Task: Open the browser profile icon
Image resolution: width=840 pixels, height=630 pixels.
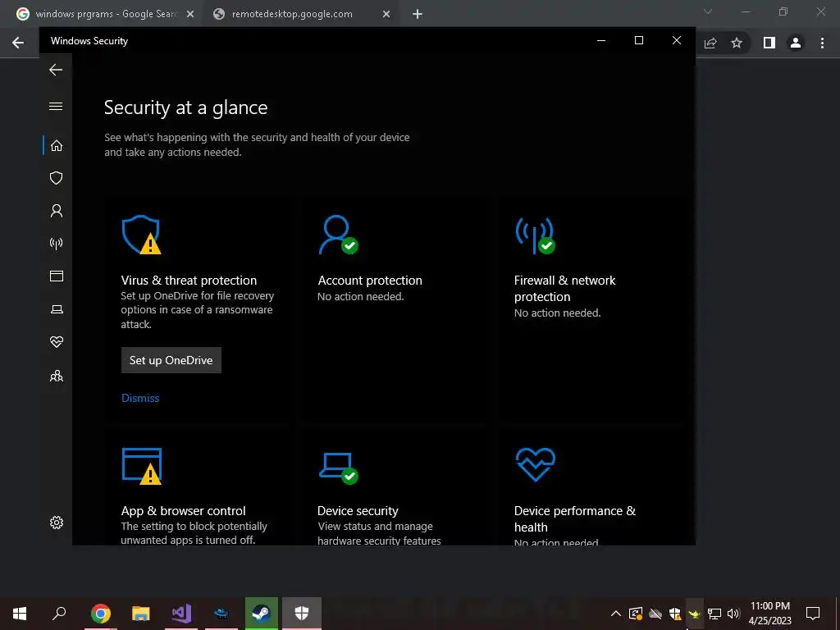Action: point(796,43)
